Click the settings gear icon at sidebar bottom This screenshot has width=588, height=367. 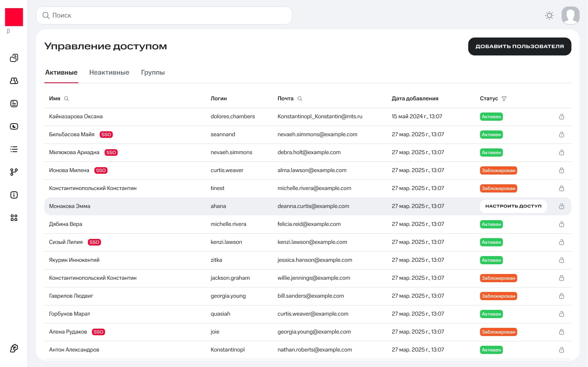point(14,348)
